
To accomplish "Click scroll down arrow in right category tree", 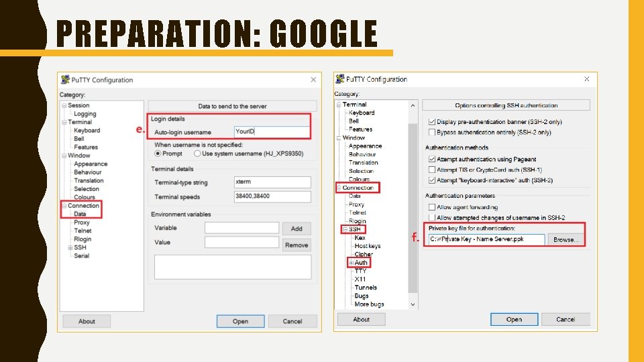I will pos(413,304).
